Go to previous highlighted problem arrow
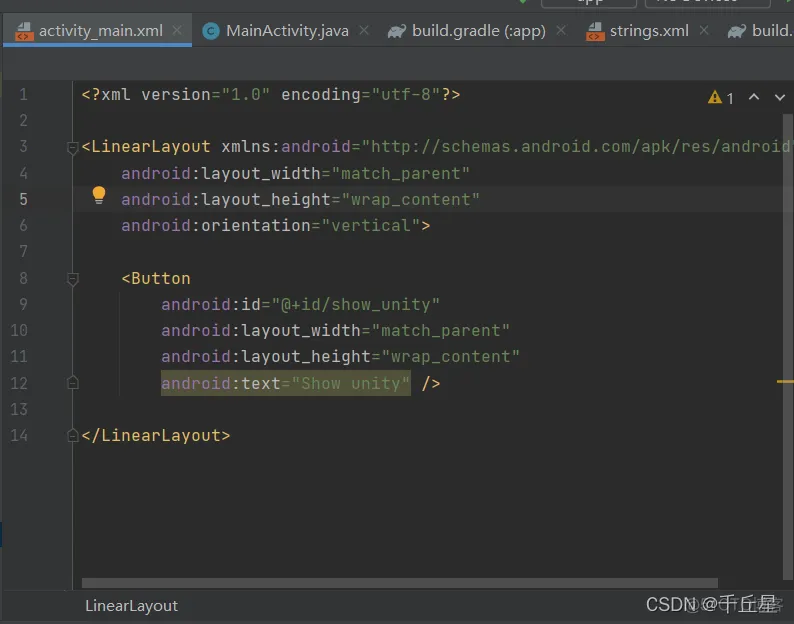The image size is (794, 624). (x=753, y=97)
